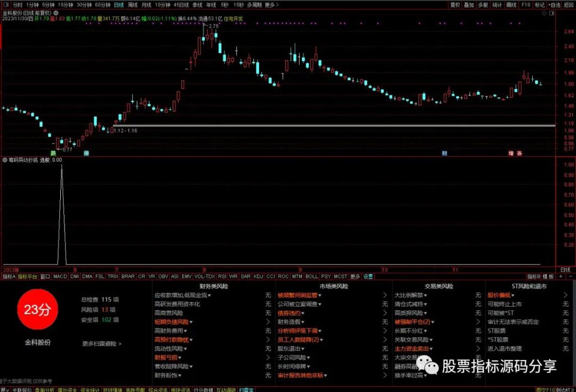Click the red 增 marker under the chart
This screenshot has width=576, height=392.
coord(510,153)
